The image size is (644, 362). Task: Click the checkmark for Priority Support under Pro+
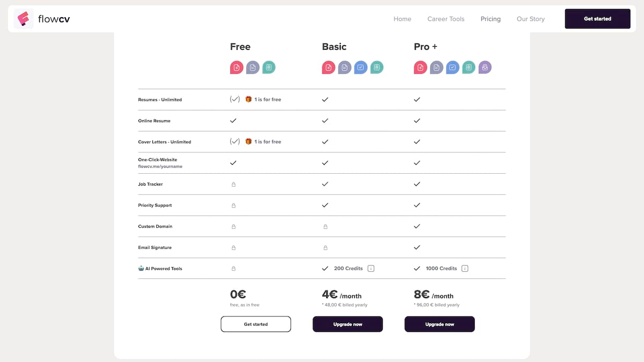(417, 205)
